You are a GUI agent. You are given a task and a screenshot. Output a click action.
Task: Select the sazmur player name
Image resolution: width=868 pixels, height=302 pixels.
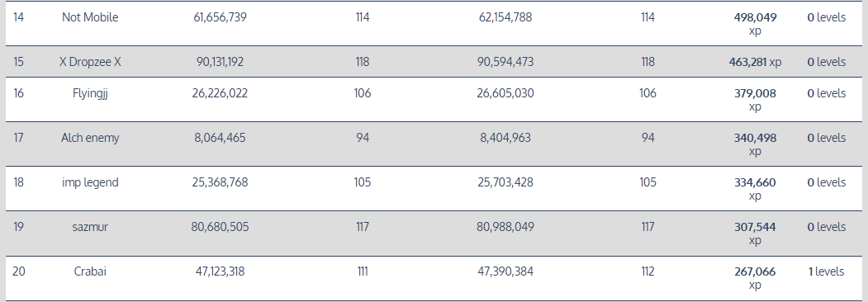(90, 227)
